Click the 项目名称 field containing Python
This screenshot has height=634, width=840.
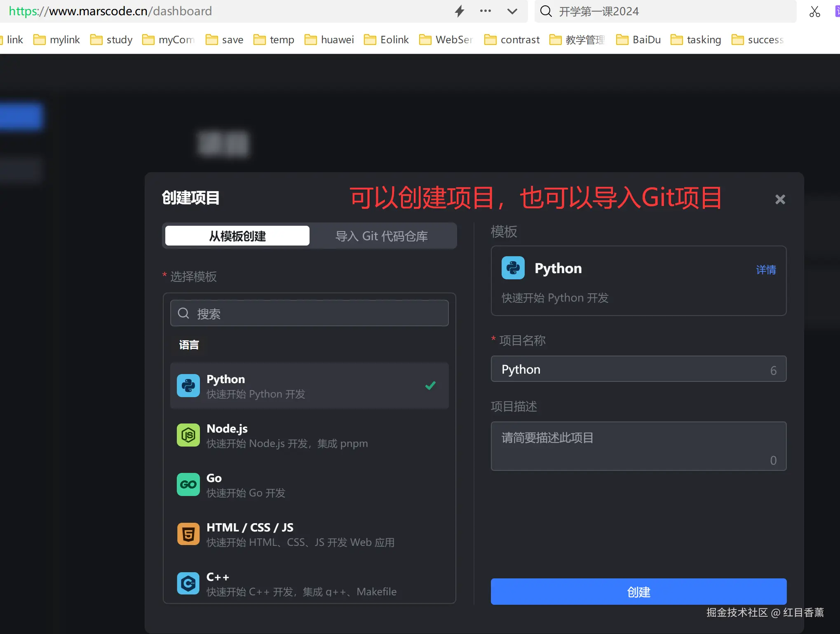tap(631, 369)
